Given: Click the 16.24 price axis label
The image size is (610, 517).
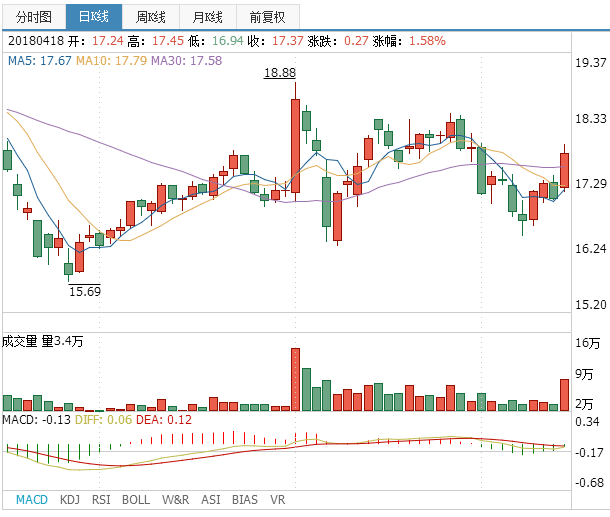Looking at the screenshot, I should tap(591, 249).
